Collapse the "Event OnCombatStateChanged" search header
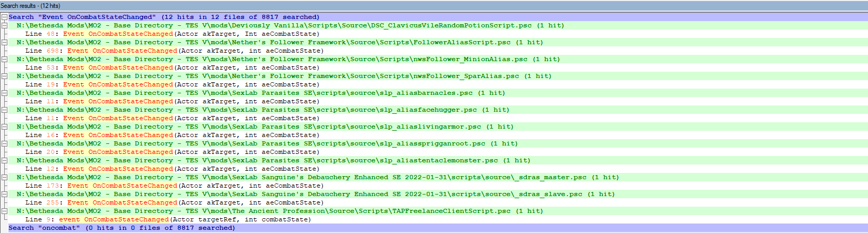The width and height of the screenshot is (868, 233). pyautogui.click(x=4, y=17)
